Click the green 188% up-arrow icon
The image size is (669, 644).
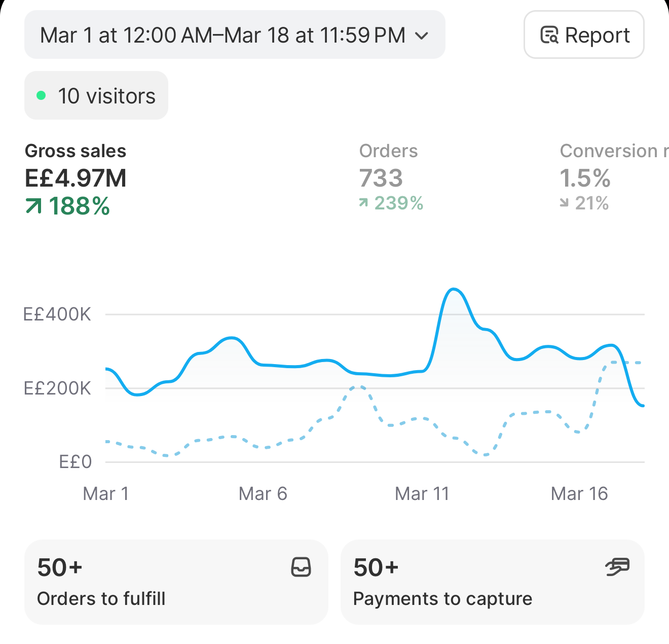(x=33, y=206)
